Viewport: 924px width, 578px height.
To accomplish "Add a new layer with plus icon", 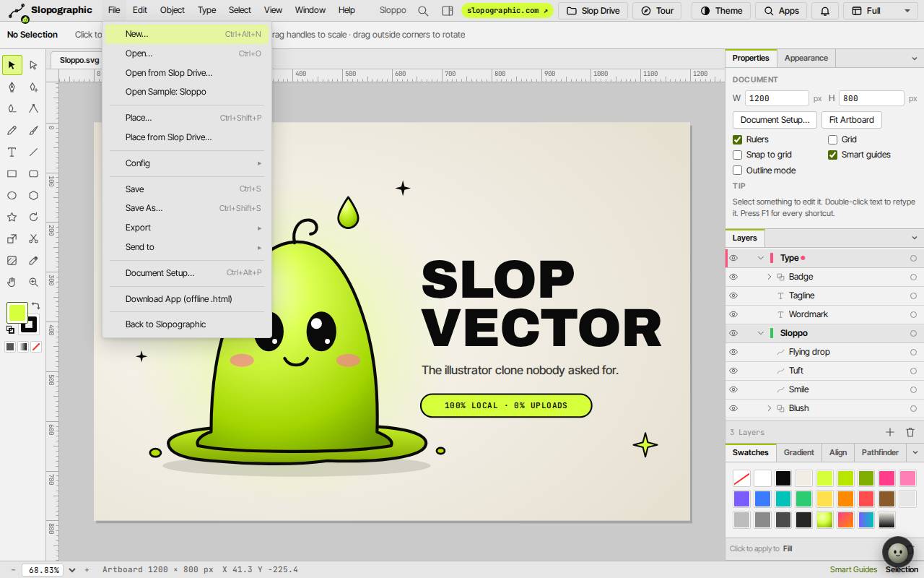I will click(x=890, y=432).
